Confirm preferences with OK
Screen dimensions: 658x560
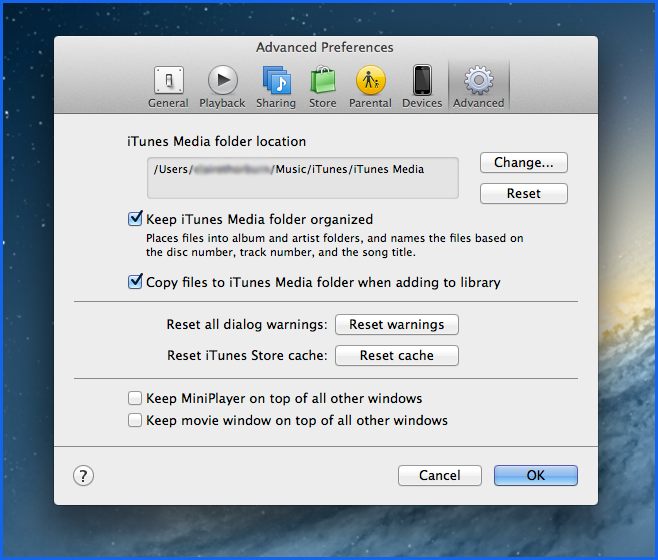536,475
